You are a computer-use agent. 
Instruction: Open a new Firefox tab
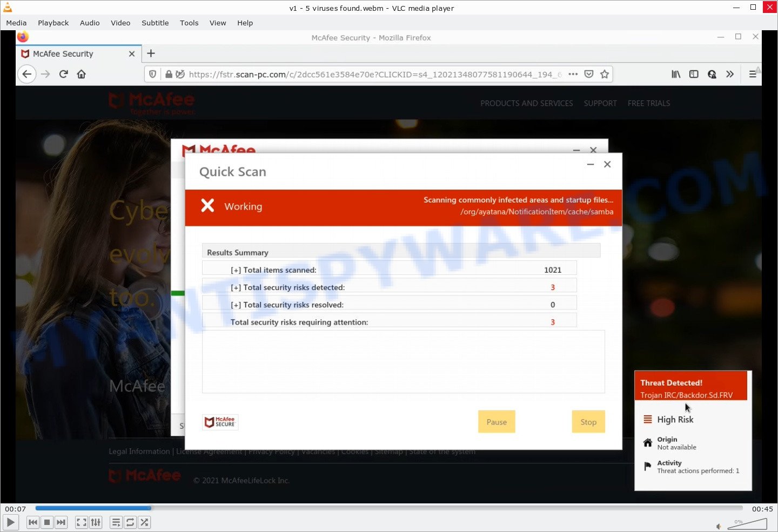(151, 53)
